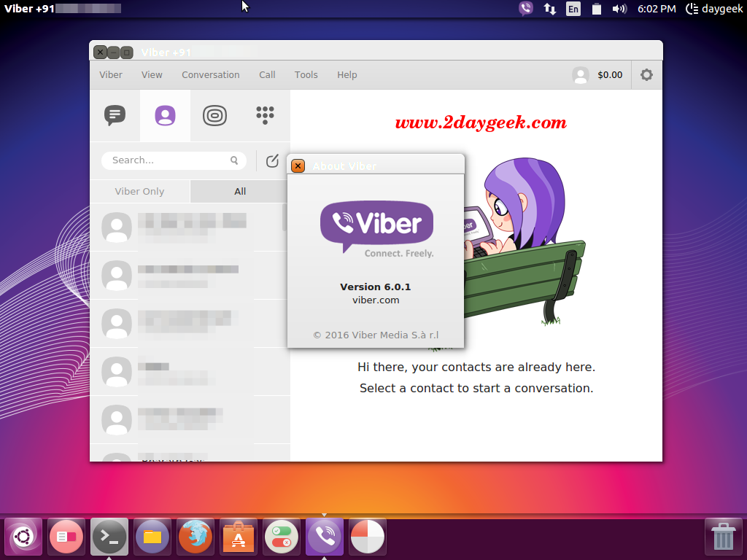Screen dimensions: 747x560
Task: Open the Ubuntu dash launcher
Action: [x=23, y=537]
